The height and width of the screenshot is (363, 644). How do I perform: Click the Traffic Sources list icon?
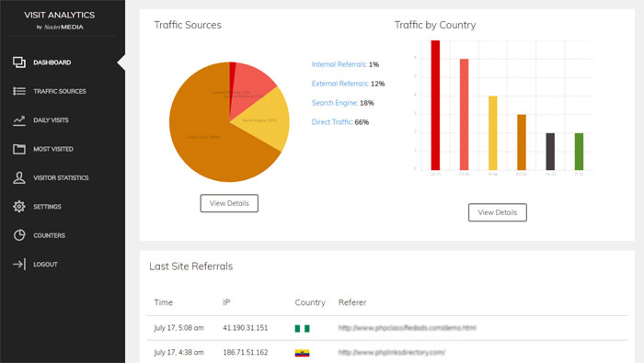coord(19,91)
